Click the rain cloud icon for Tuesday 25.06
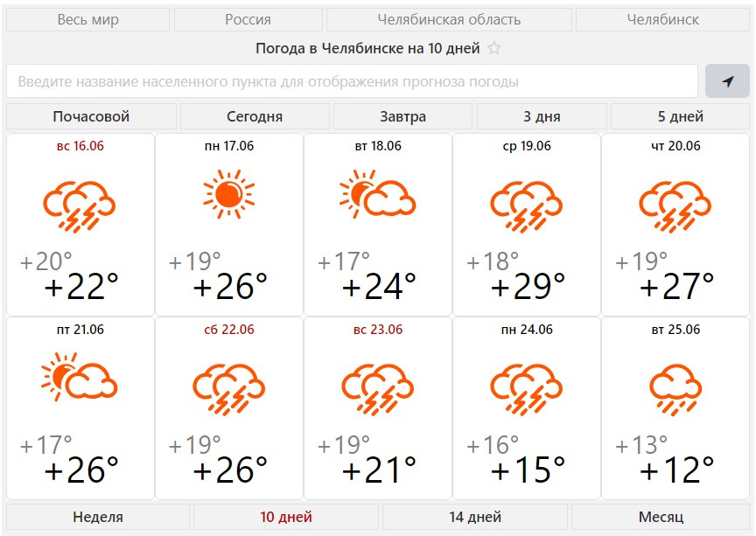The width and height of the screenshot is (756, 536). pos(675,386)
